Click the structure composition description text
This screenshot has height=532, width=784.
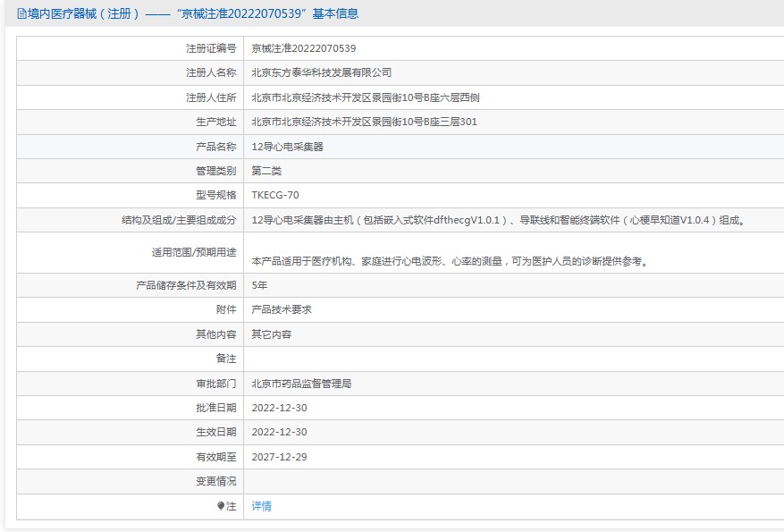click(x=498, y=220)
